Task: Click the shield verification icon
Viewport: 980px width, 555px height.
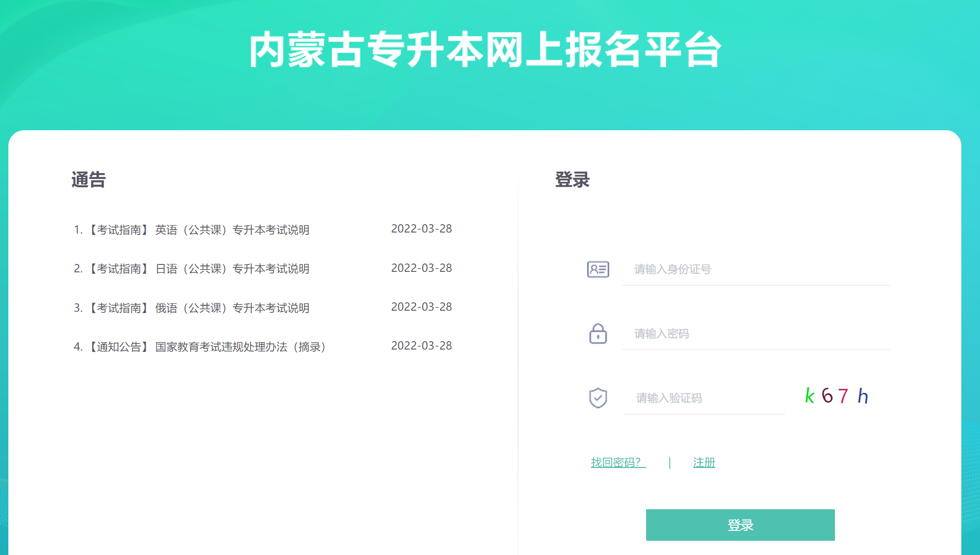Action: coord(598,398)
